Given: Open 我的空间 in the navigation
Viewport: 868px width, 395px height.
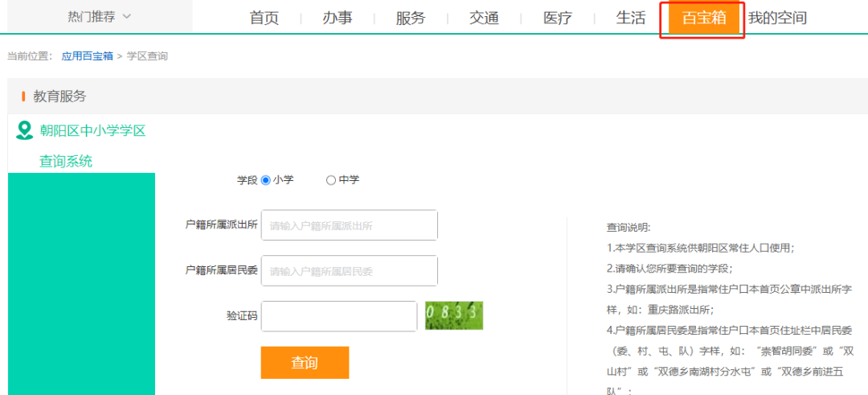Looking at the screenshot, I should coord(777,18).
